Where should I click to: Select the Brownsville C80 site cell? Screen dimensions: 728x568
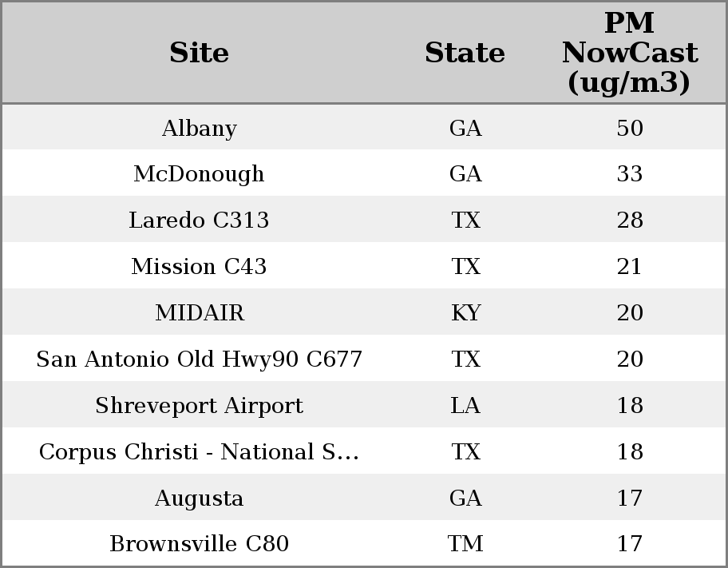[199, 544]
